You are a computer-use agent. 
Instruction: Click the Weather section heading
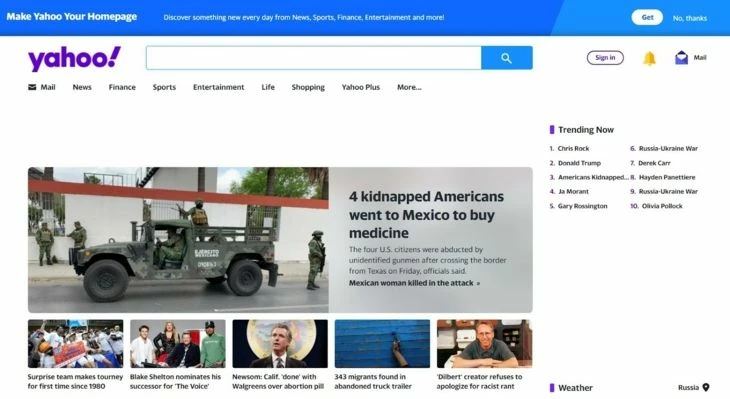[575, 388]
